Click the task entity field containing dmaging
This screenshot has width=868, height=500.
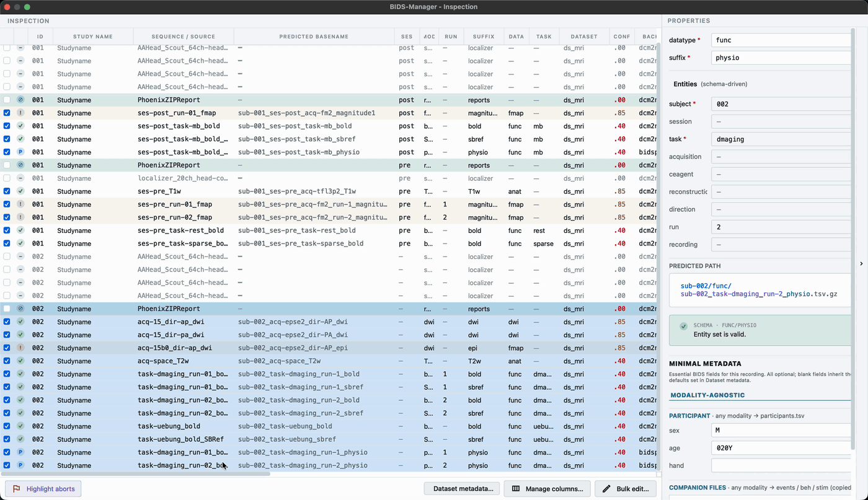coord(782,139)
